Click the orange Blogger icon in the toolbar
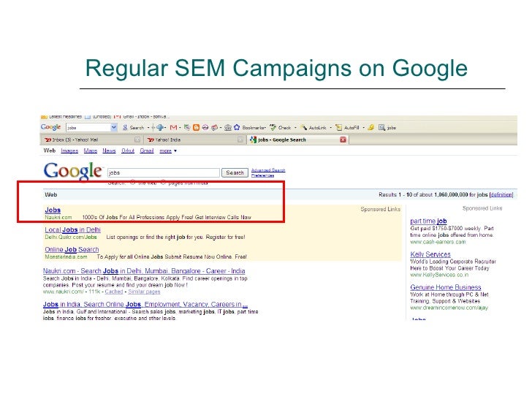The width and height of the screenshot is (532, 399). tap(196, 128)
